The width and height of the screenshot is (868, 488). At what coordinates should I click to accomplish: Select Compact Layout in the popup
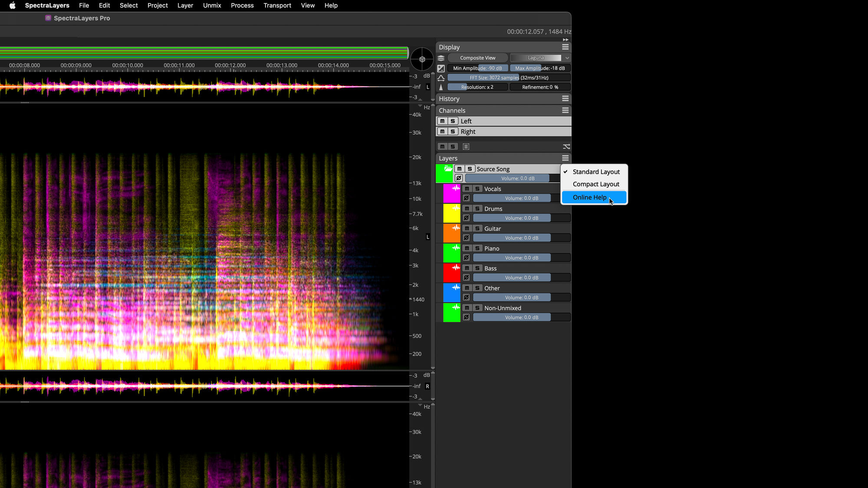coord(595,184)
